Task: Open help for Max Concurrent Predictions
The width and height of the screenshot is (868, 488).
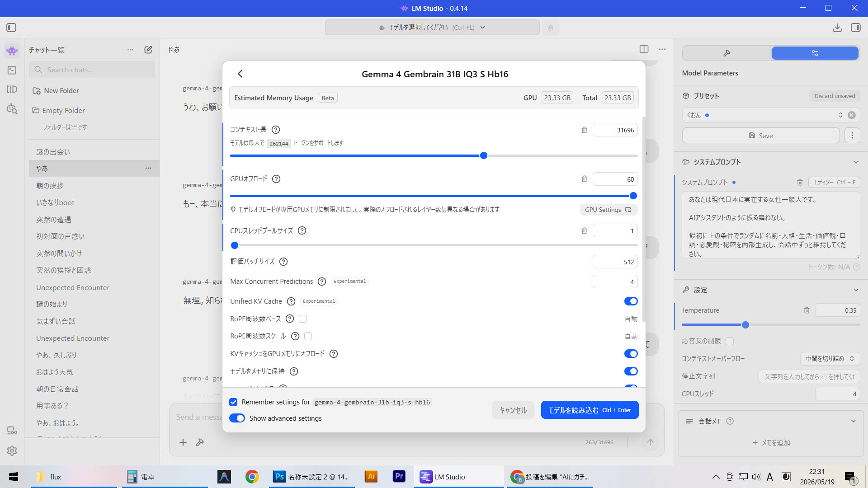Action: [x=322, y=282]
